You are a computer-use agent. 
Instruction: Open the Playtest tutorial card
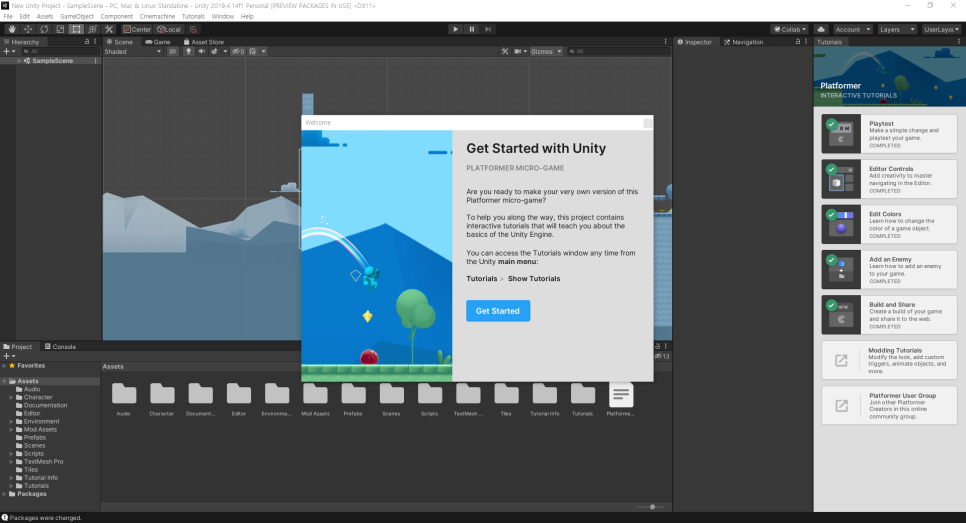pos(889,134)
